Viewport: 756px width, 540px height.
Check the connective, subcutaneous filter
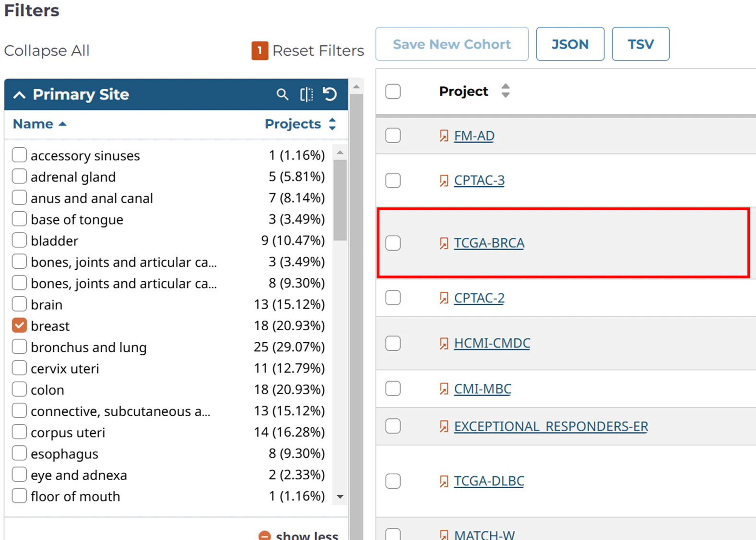pos(19,410)
